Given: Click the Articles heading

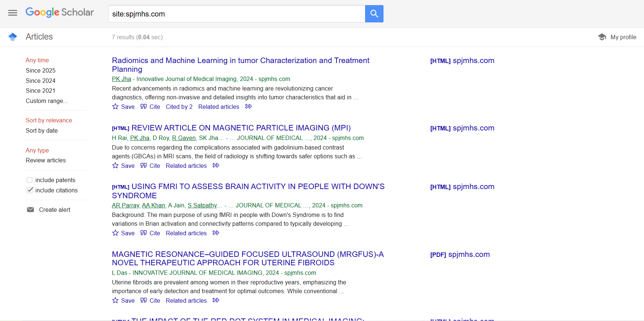Looking at the screenshot, I should [39, 37].
